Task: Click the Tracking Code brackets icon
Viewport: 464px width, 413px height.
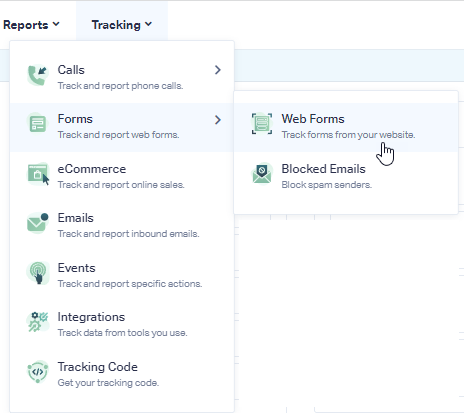Action: (38, 371)
